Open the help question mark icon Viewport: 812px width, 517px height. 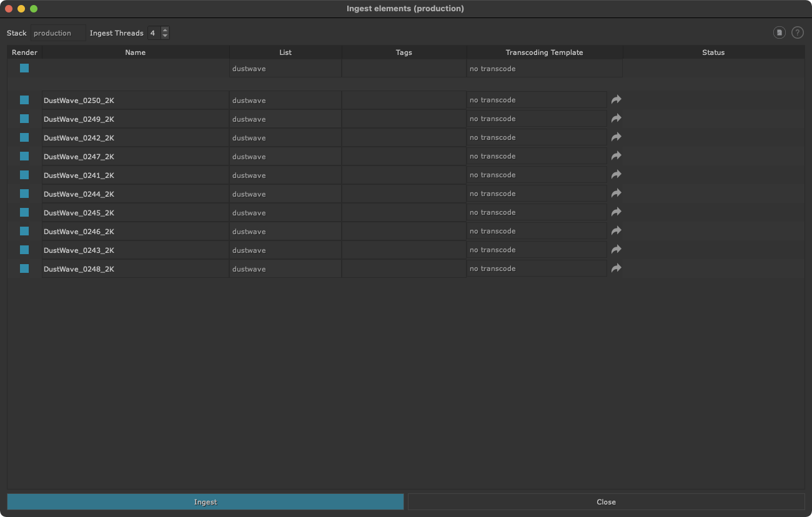pyautogui.click(x=797, y=32)
